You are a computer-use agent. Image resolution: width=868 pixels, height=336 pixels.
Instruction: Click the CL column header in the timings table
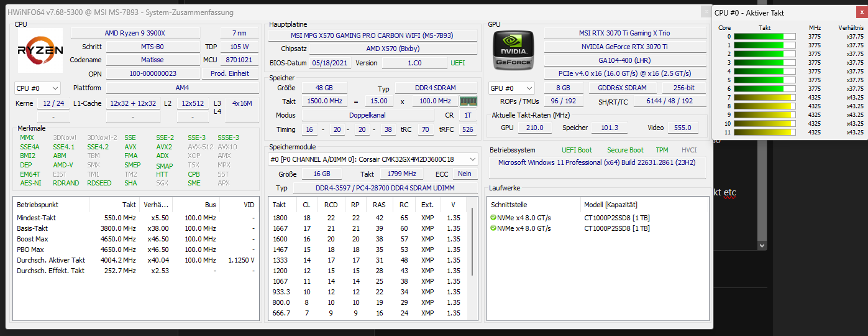point(306,205)
